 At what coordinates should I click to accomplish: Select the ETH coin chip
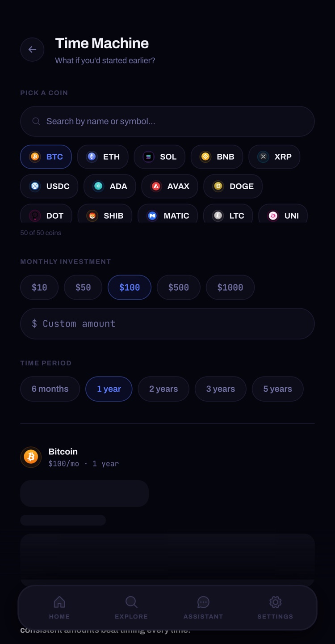[x=103, y=157]
